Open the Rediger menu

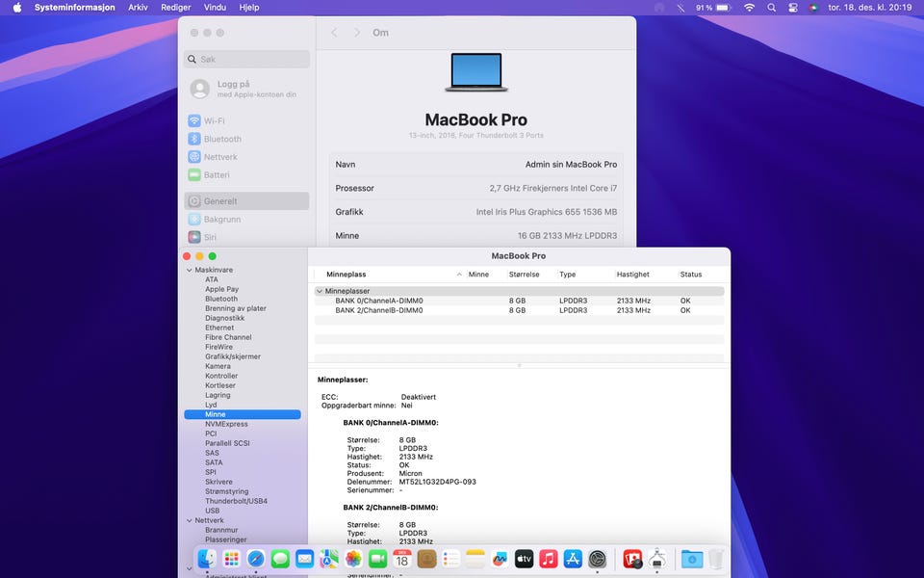click(x=175, y=8)
